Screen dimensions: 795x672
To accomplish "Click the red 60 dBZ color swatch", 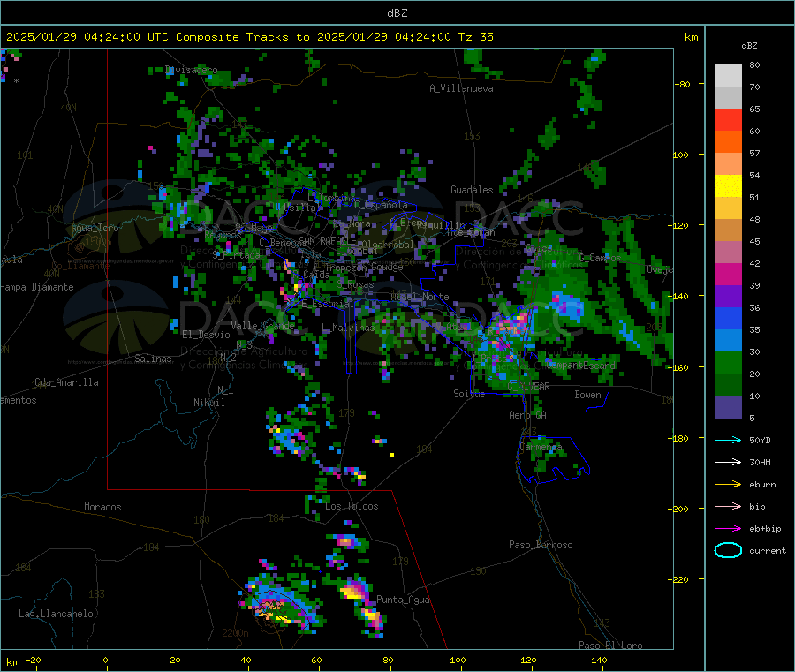I will pos(728,119).
